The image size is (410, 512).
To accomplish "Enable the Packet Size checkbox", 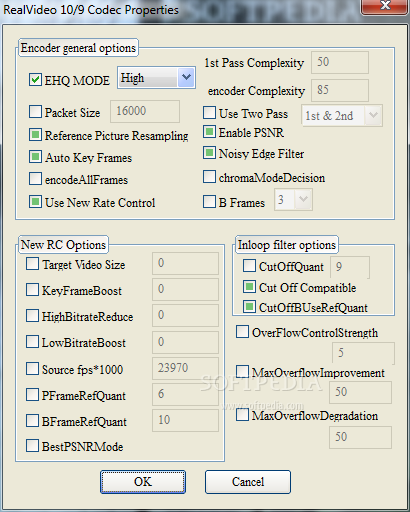I will [x=35, y=112].
